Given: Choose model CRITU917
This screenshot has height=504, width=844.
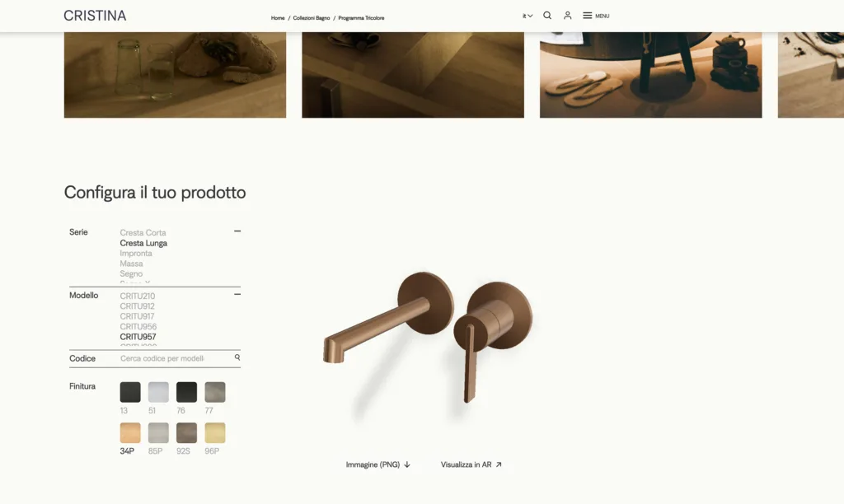Looking at the screenshot, I should tap(137, 316).
